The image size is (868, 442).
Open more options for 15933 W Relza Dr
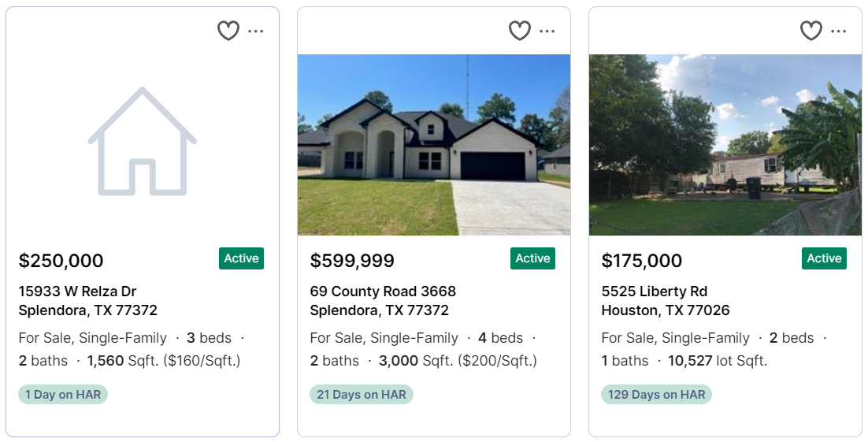[256, 31]
